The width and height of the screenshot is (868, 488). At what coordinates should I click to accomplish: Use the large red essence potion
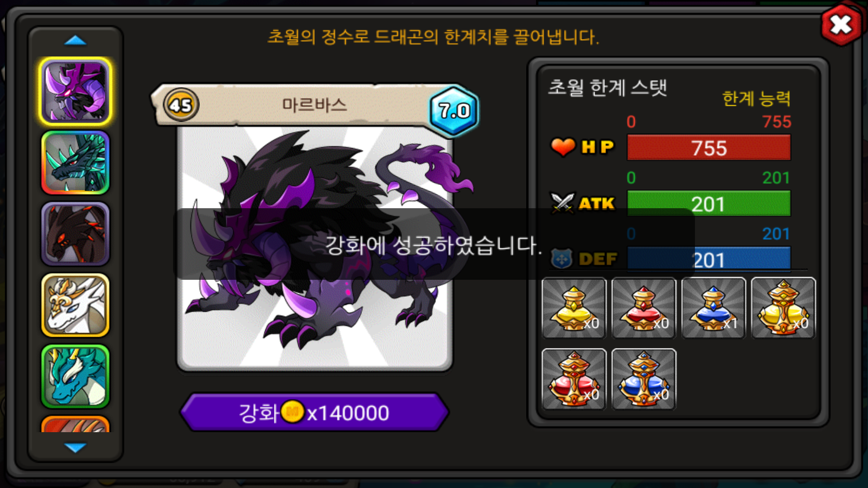(x=574, y=379)
